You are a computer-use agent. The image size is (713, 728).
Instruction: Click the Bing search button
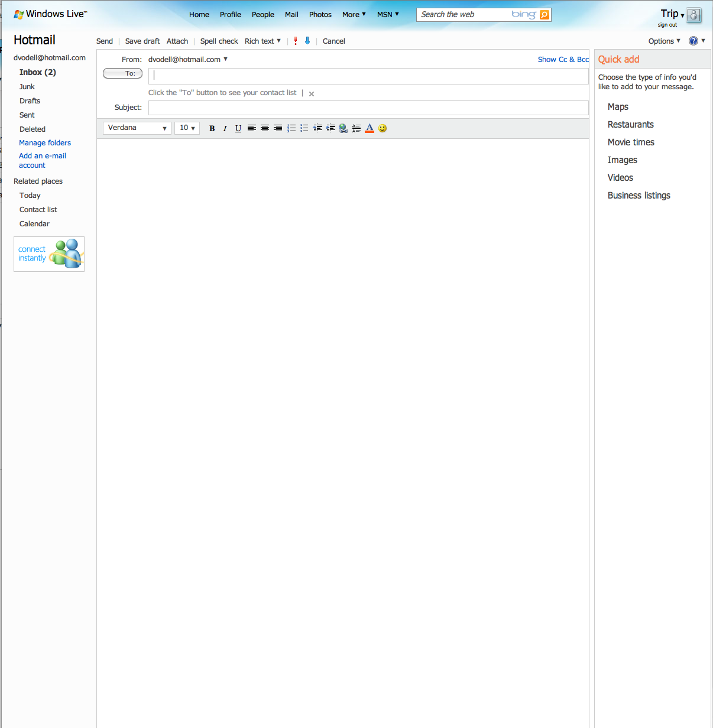pyautogui.click(x=545, y=15)
